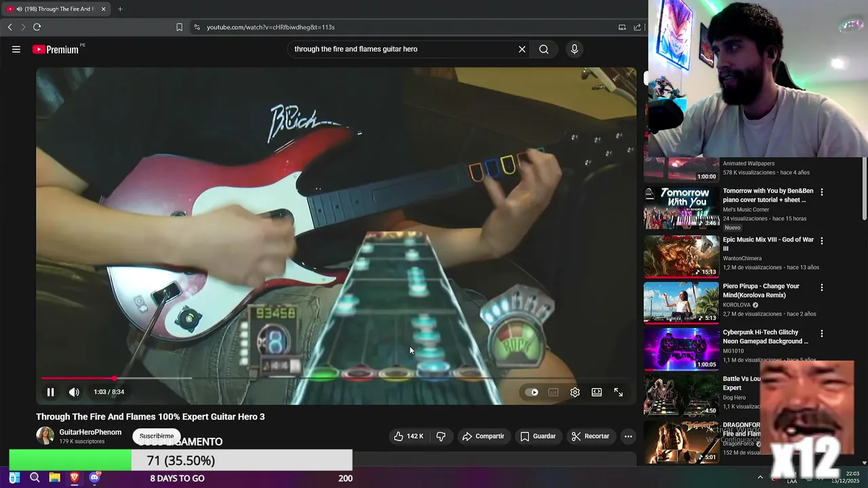Go forward in the browser
Screen dimensions: 868x488
(x=23, y=27)
